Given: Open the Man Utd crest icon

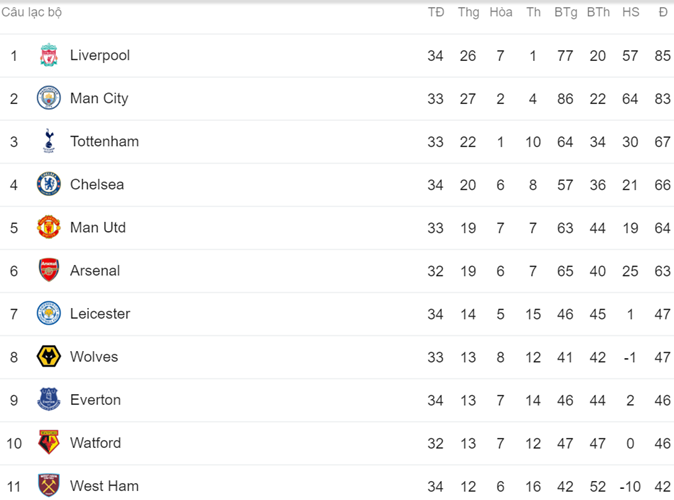Looking at the screenshot, I should [48, 227].
